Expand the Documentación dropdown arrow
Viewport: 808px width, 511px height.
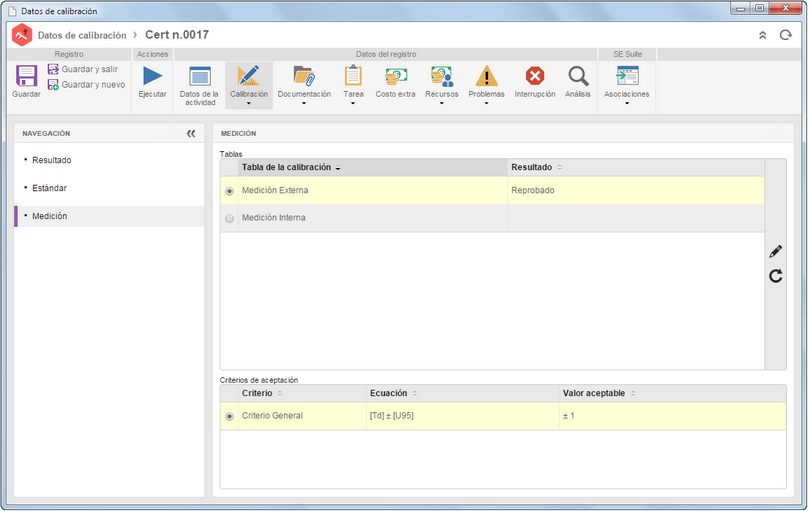[304, 104]
